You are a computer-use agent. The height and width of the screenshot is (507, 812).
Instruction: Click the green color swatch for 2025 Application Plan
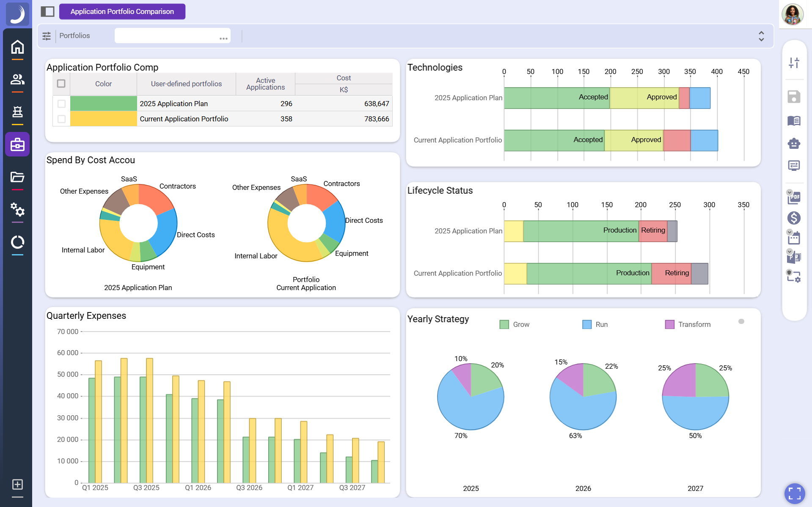coord(103,103)
